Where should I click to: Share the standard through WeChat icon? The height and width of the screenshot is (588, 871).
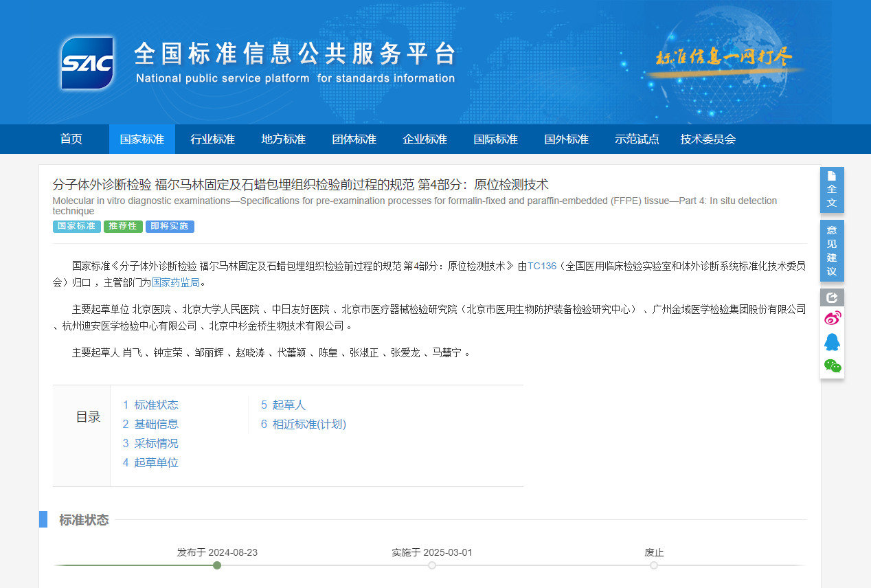832,366
